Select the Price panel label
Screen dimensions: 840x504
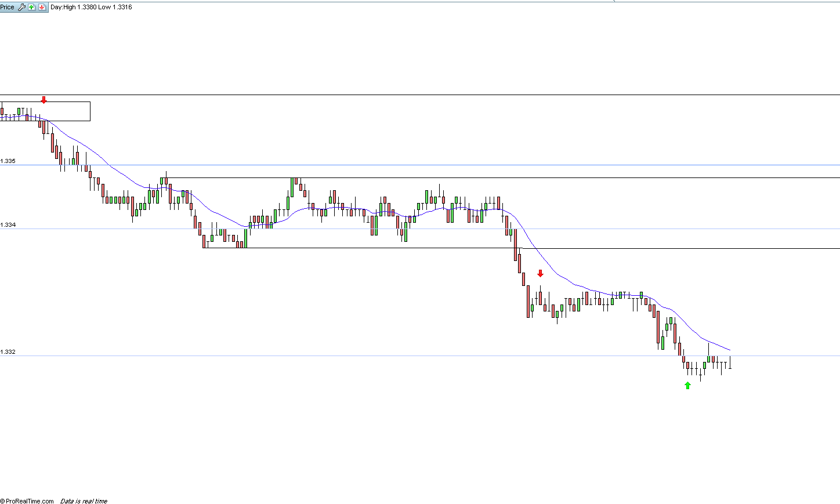(x=8, y=7)
